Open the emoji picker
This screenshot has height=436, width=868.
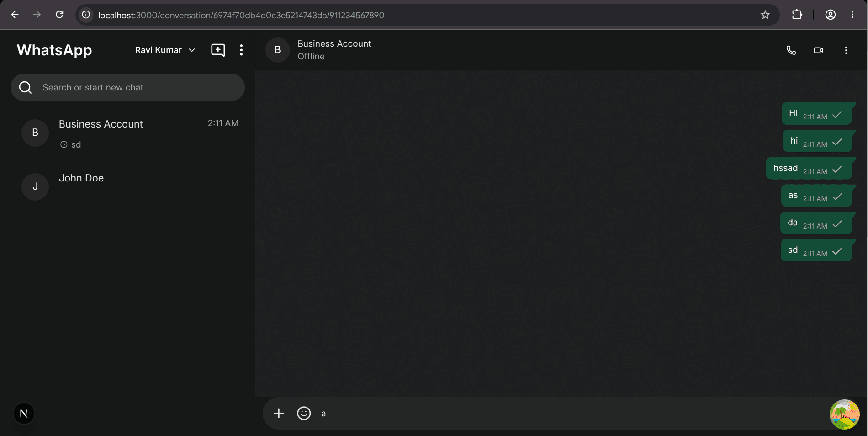coord(304,414)
